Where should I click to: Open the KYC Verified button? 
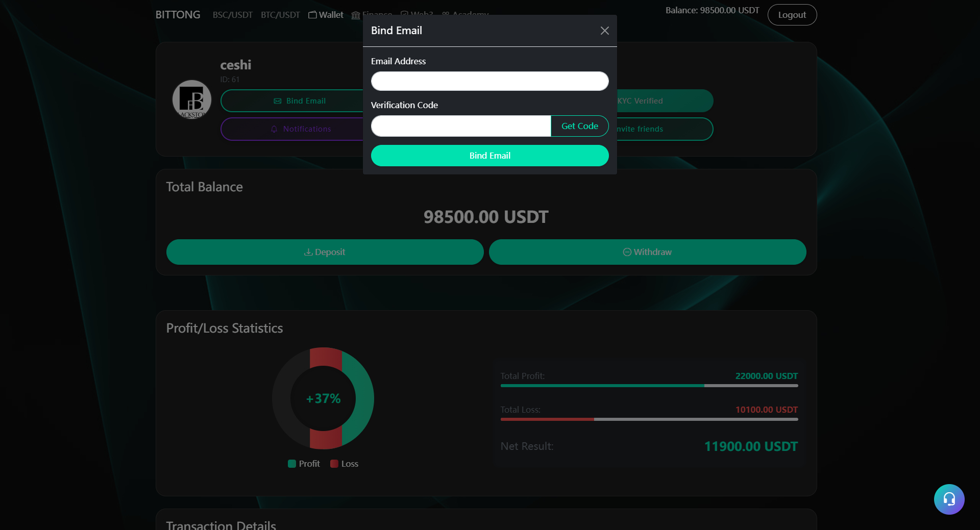664,101
